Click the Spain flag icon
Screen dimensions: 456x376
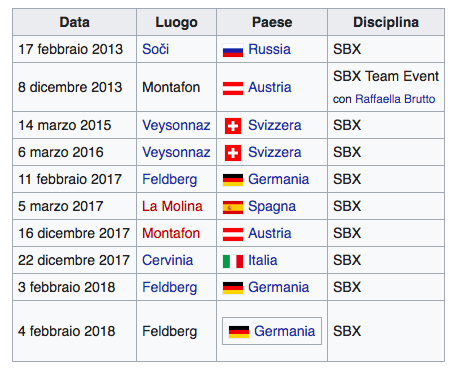point(233,207)
